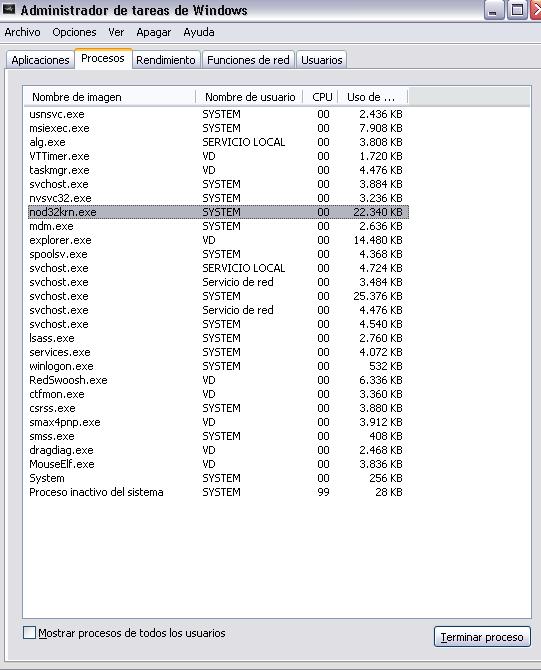Click the Task Manager title bar icon
The width and height of the screenshot is (541, 670).
[x=9, y=9]
